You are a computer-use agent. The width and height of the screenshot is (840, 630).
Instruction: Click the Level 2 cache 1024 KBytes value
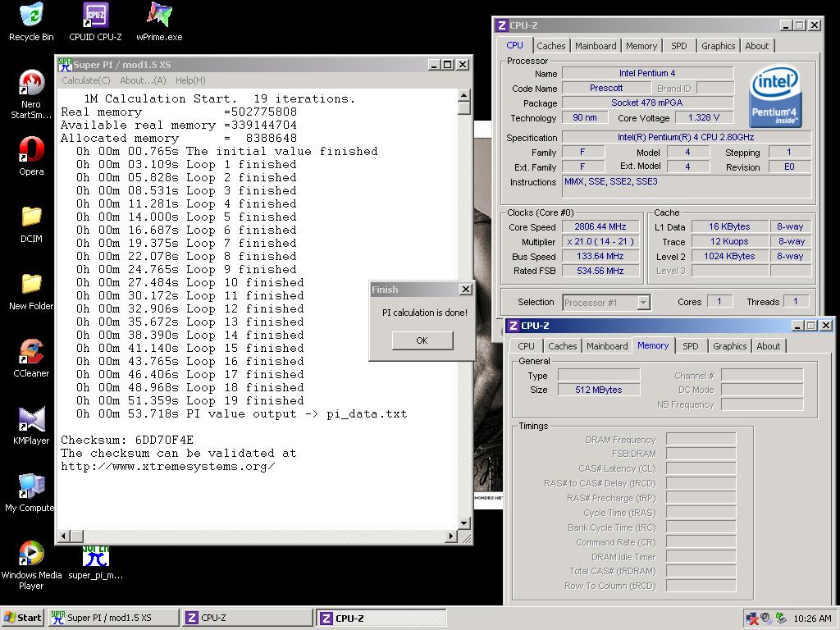(x=729, y=256)
